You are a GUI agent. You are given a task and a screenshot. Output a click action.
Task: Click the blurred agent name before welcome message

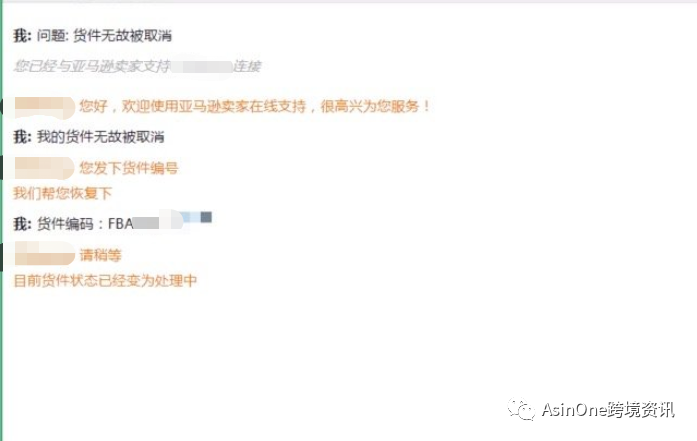click(x=44, y=108)
